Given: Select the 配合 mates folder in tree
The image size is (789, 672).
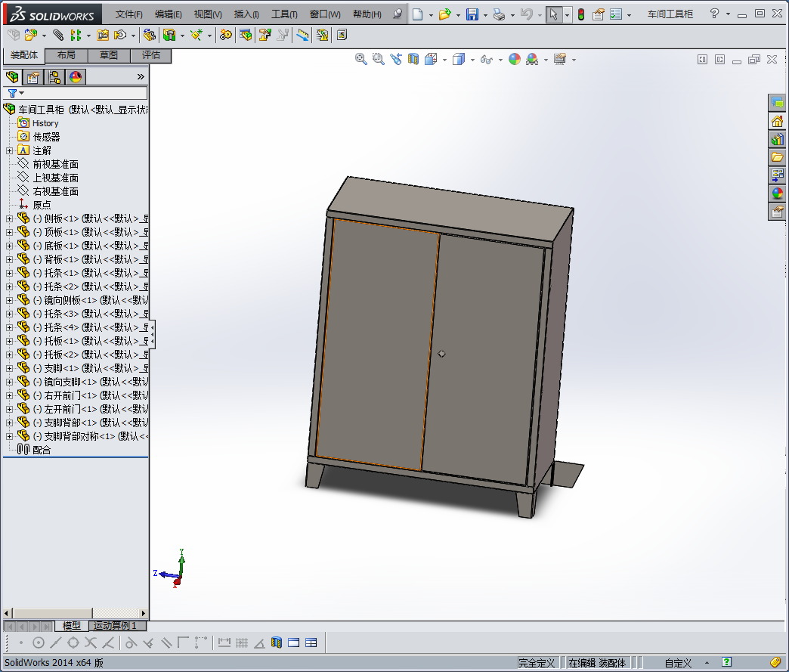Looking at the screenshot, I should tap(42, 450).
